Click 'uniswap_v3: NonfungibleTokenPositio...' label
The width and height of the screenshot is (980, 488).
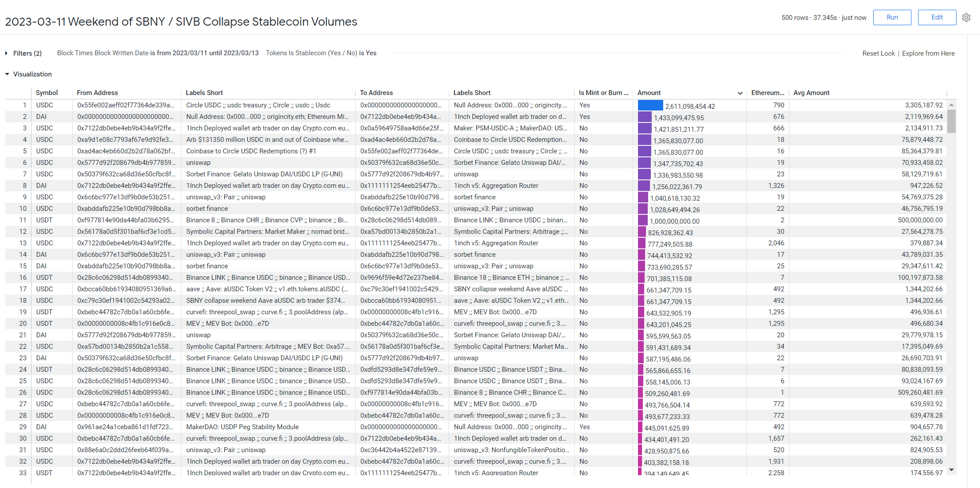pyautogui.click(x=511, y=450)
